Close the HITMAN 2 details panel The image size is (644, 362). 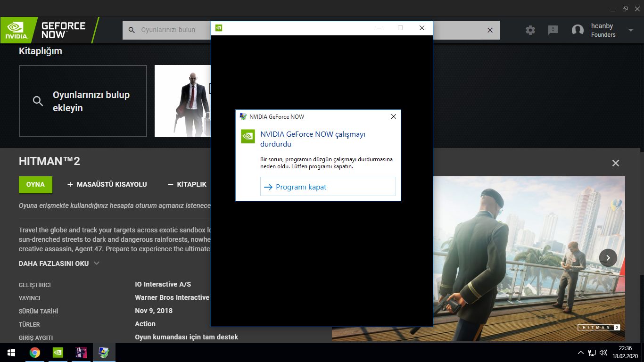click(x=615, y=163)
